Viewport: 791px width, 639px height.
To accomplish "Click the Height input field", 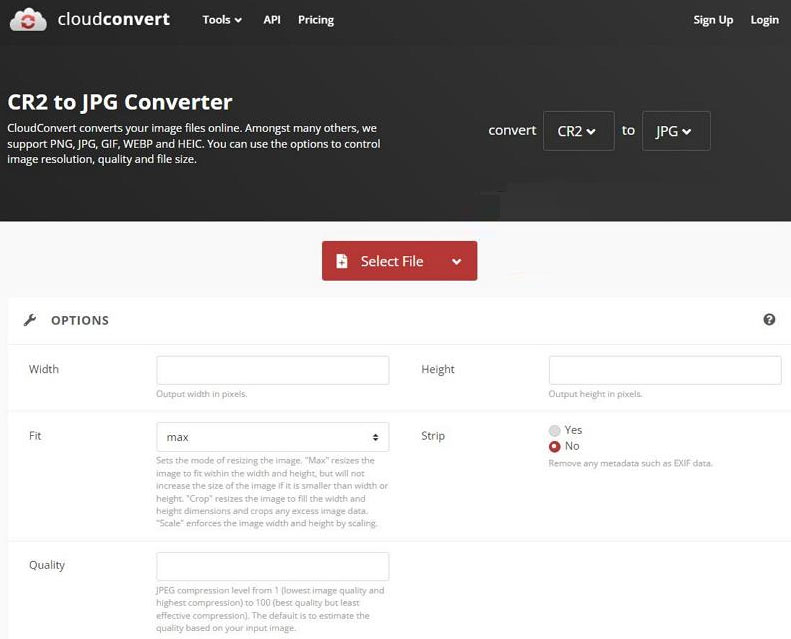I will (665, 370).
